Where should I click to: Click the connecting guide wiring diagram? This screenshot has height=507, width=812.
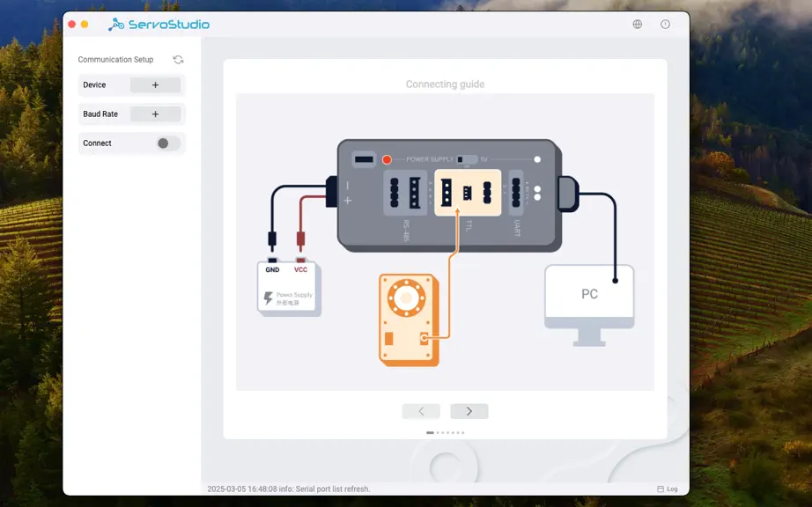click(445, 242)
